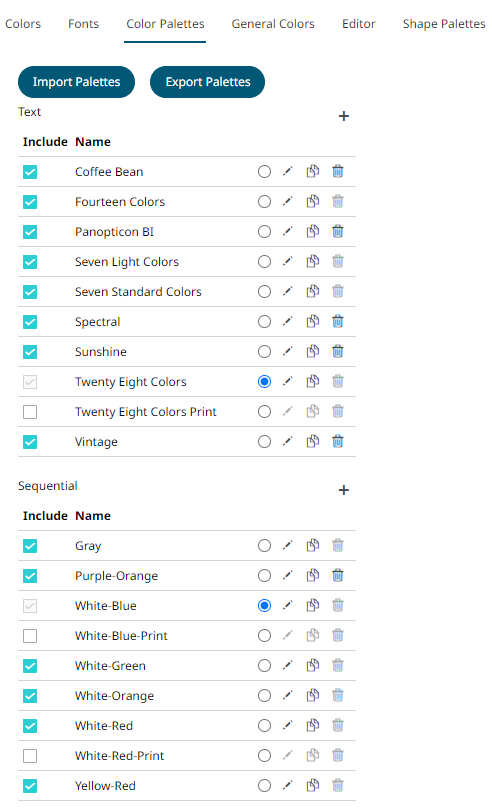Duplicate the White-Green palette
The image size is (492, 808).
(x=313, y=666)
